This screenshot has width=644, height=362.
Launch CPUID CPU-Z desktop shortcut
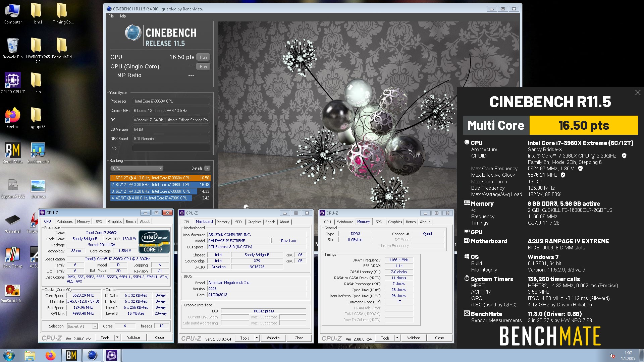(12, 83)
